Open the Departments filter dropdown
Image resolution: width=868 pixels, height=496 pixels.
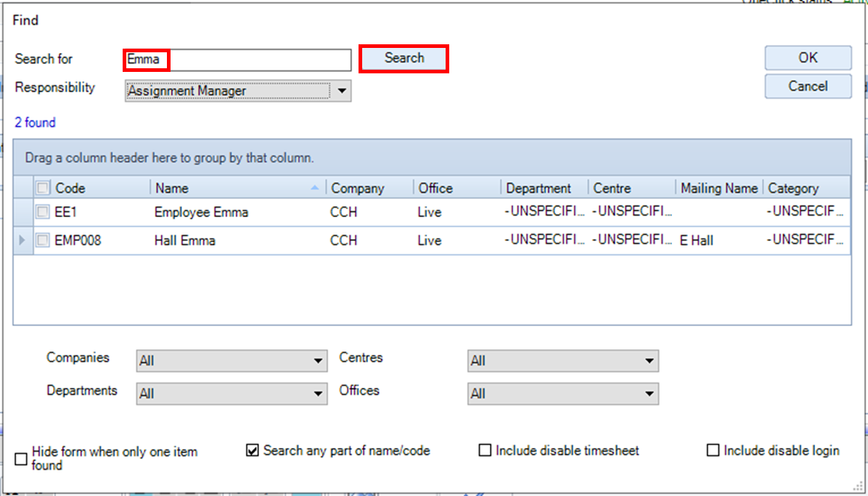coord(232,394)
